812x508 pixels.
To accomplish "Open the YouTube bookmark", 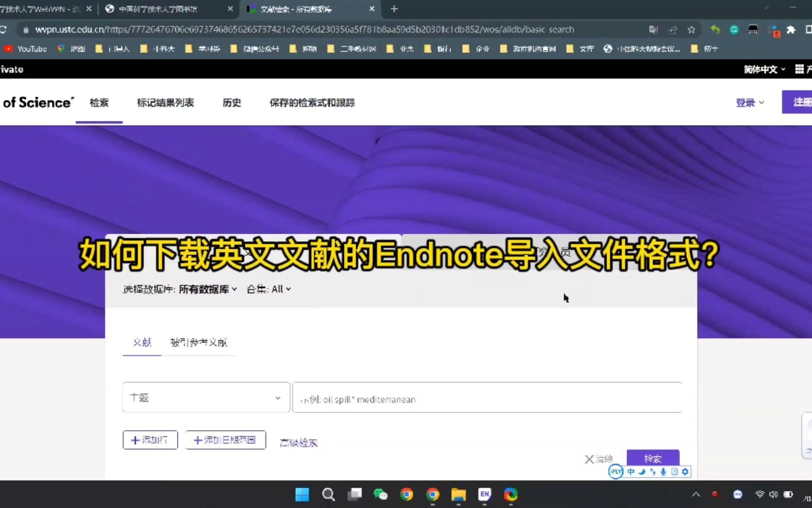I will (25, 49).
